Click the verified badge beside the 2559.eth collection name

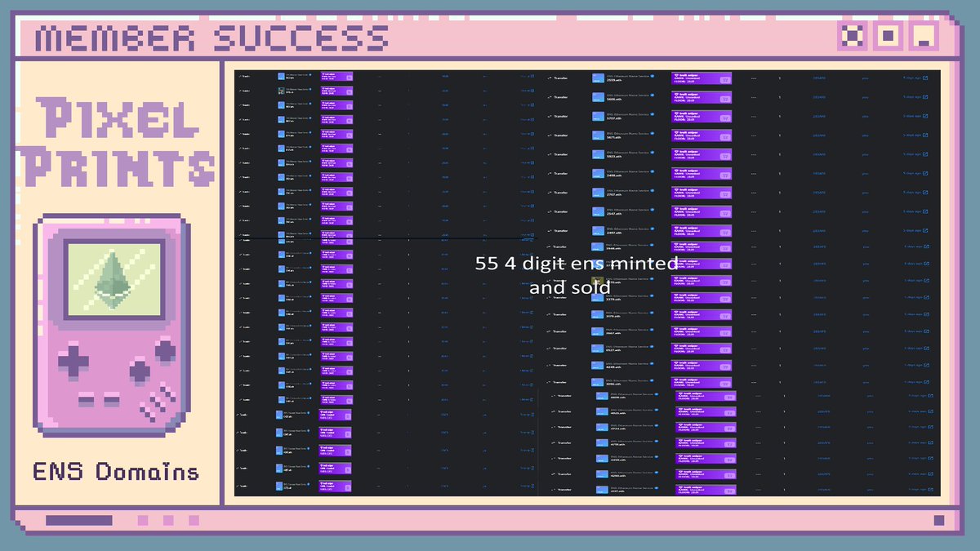tap(653, 76)
